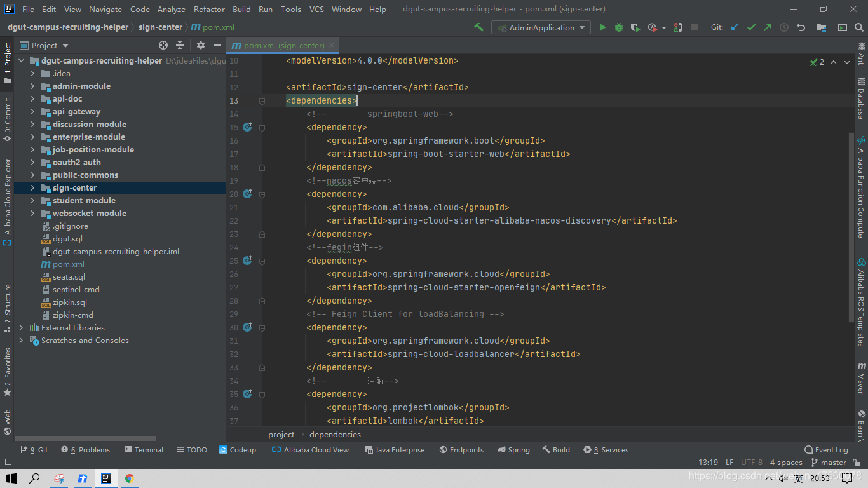Click the Git rollback icon
Image resolution: width=868 pixels, height=488 pixels.
click(801, 27)
